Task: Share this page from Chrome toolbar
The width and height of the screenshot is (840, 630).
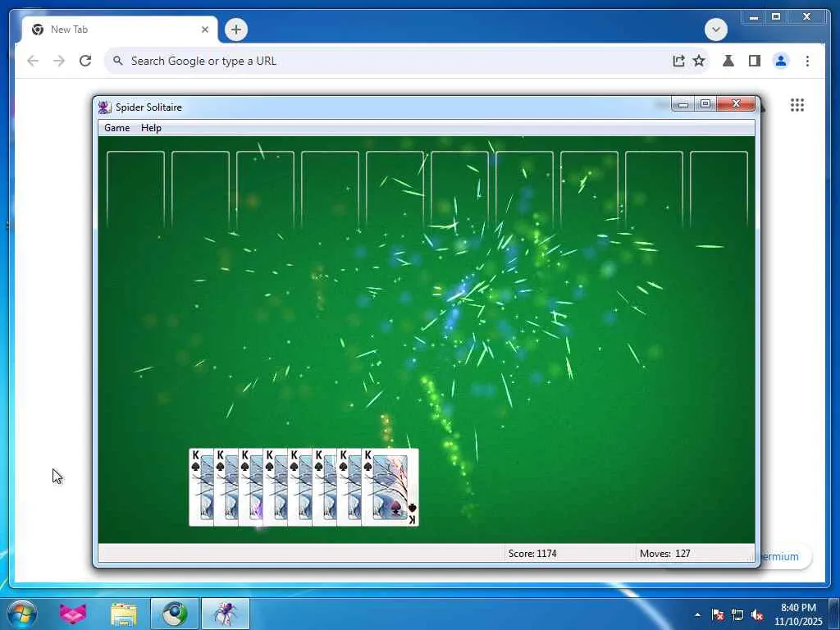Action: pos(678,61)
